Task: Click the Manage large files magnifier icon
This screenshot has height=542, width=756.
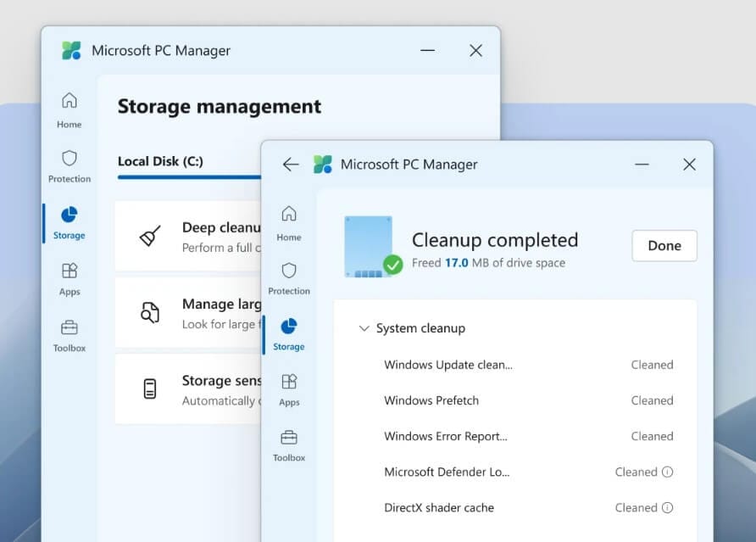Action: pyautogui.click(x=150, y=312)
